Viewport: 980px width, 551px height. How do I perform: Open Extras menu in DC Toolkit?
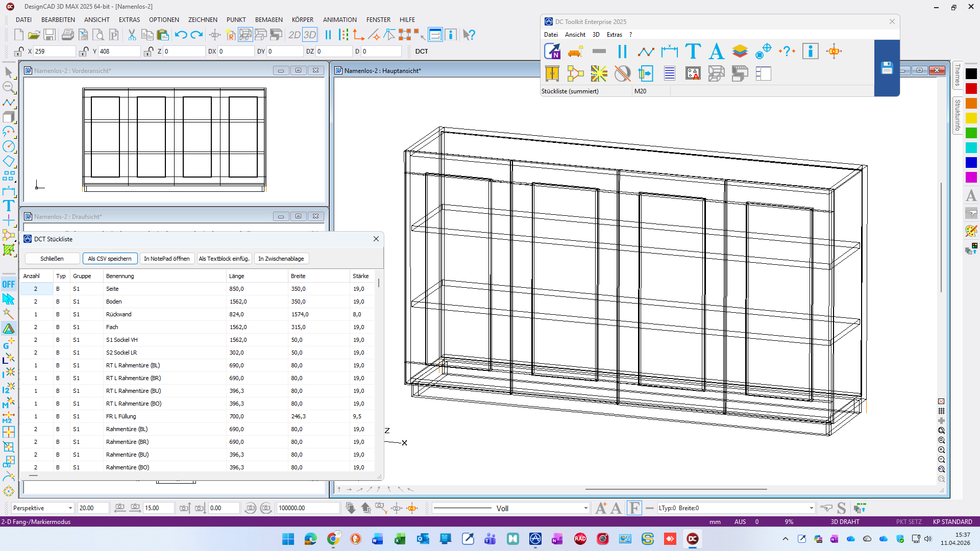click(x=614, y=35)
